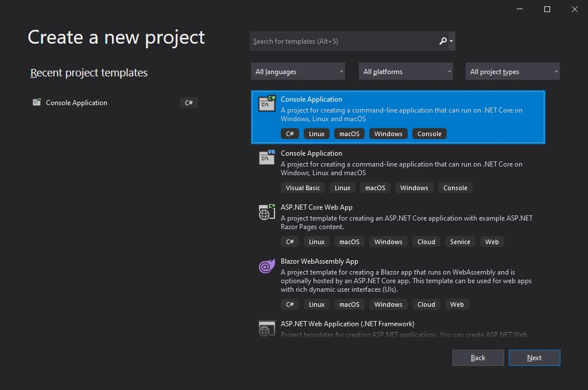The height and width of the screenshot is (390, 588).
Task: Open the All project types dropdown
Action: point(512,71)
